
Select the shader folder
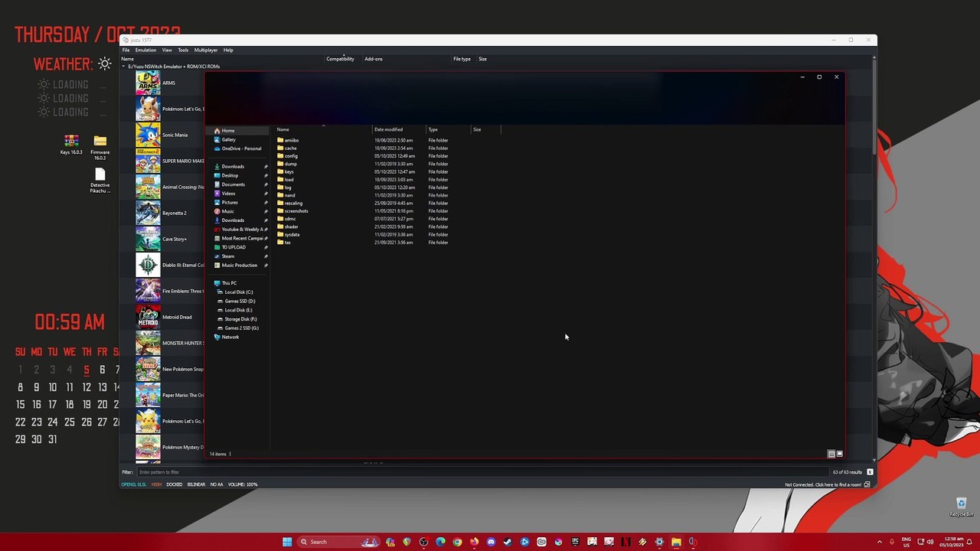point(291,227)
